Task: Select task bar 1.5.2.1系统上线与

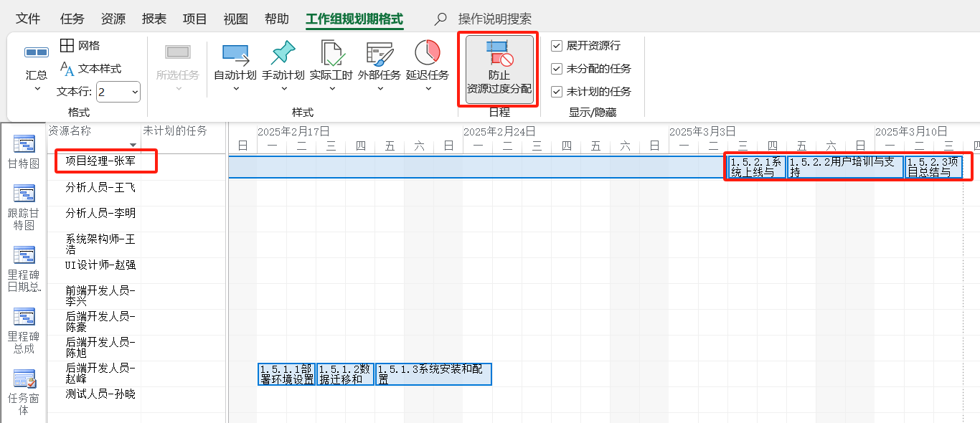Action: tap(758, 167)
